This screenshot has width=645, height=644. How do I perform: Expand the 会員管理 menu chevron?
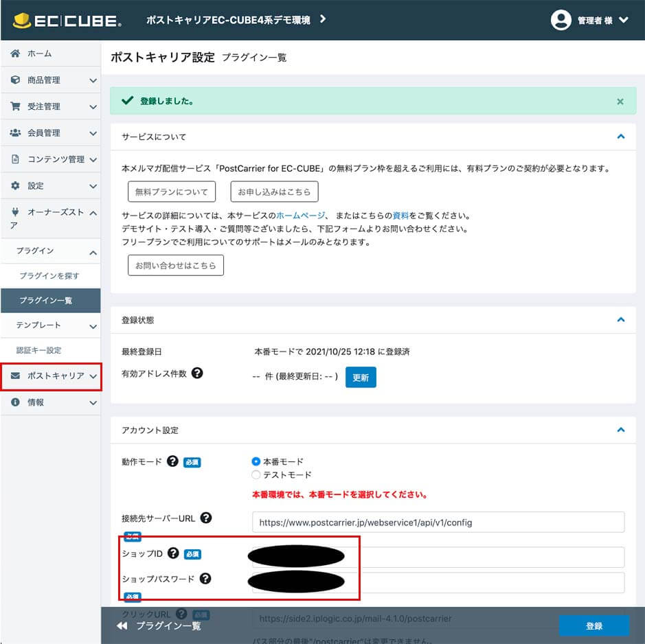(x=93, y=133)
